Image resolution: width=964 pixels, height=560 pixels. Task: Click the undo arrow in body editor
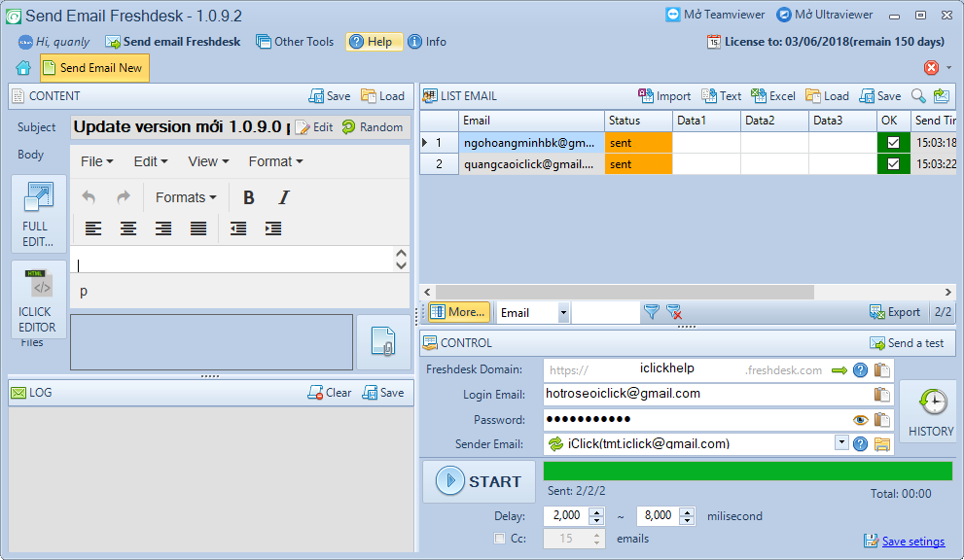click(89, 197)
